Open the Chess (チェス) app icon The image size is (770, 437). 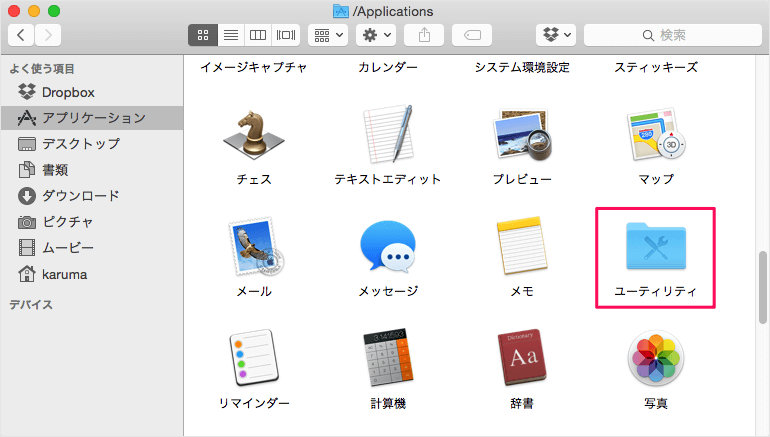click(254, 135)
